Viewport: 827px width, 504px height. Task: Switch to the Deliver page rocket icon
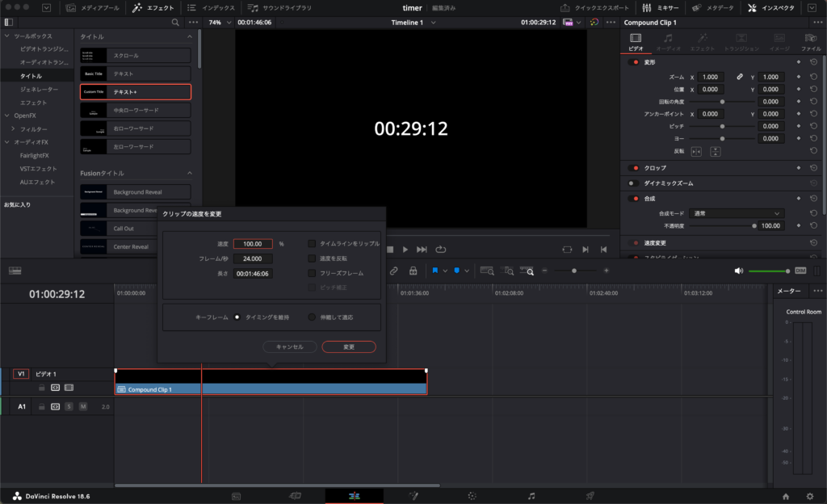pos(590,495)
